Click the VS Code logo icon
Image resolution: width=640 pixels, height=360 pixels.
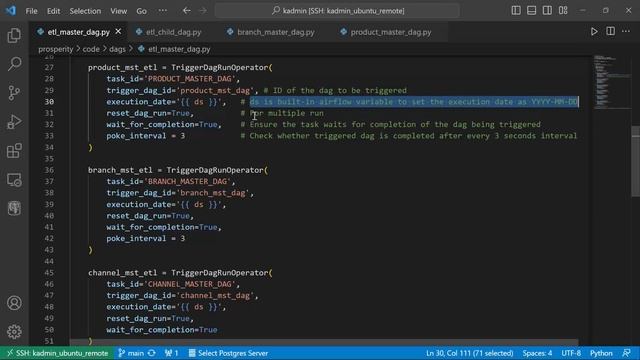pos(11,11)
